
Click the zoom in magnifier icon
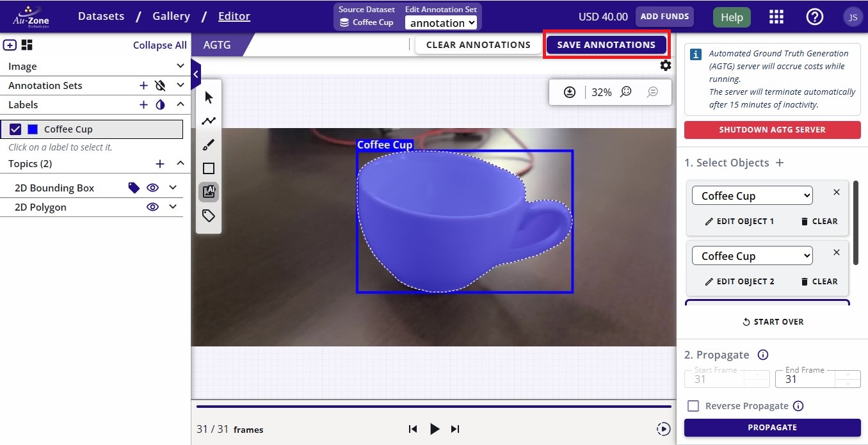626,92
